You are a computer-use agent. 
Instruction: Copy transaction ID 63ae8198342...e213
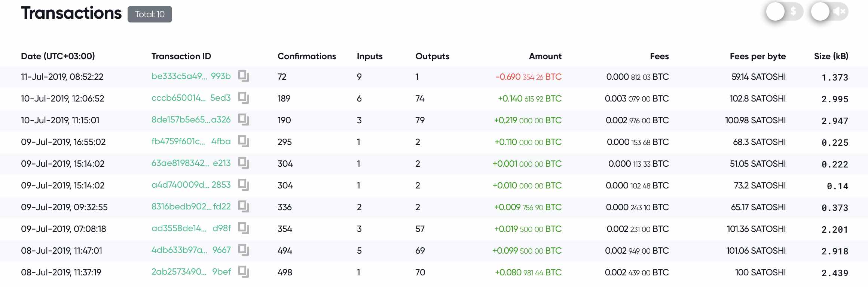click(x=244, y=163)
